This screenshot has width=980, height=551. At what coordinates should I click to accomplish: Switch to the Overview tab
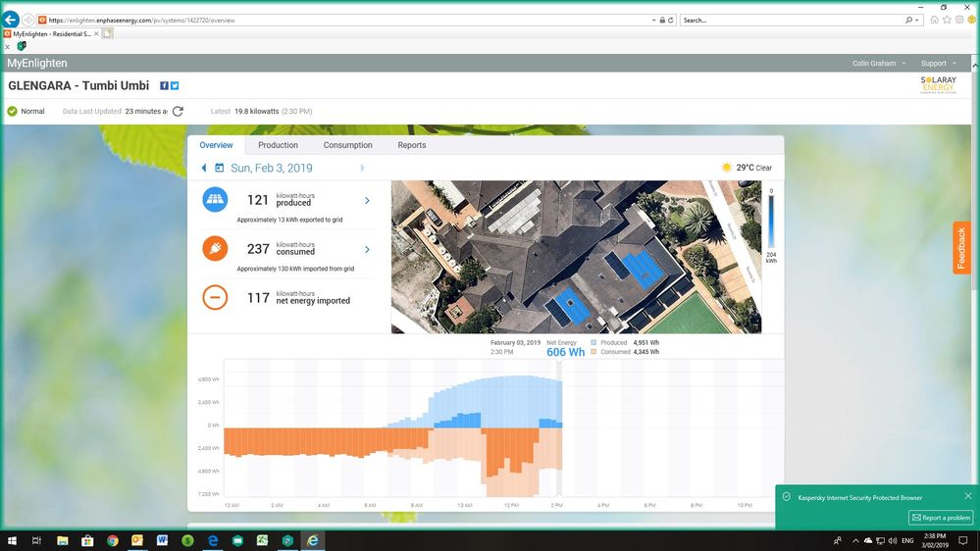tap(216, 145)
